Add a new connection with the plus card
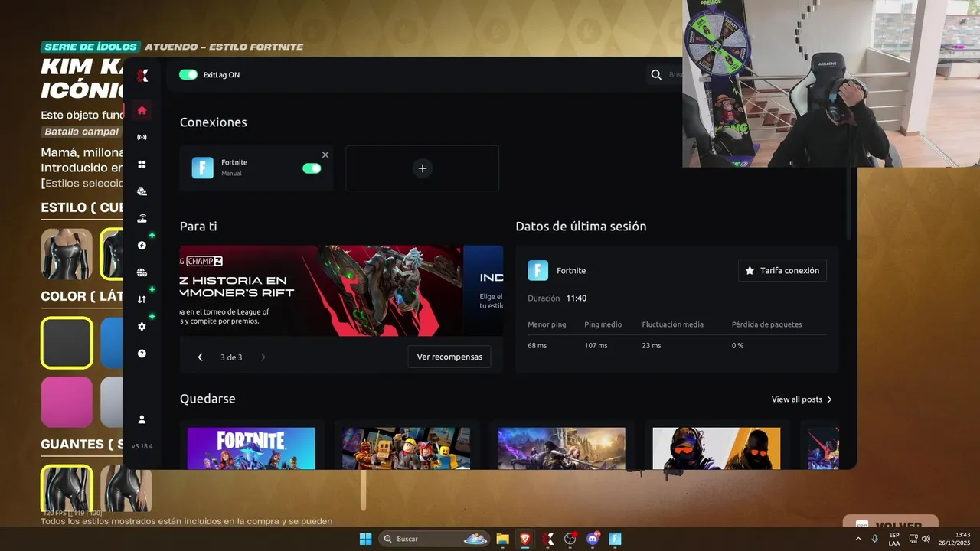Screen dimensions: 980x551 [x=423, y=168]
